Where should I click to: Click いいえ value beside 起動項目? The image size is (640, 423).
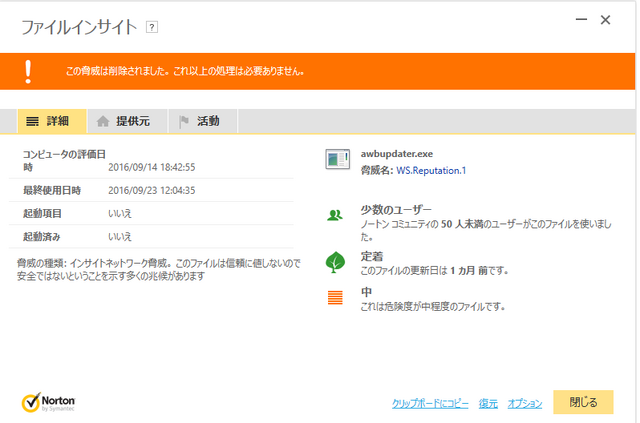[120, 214]
